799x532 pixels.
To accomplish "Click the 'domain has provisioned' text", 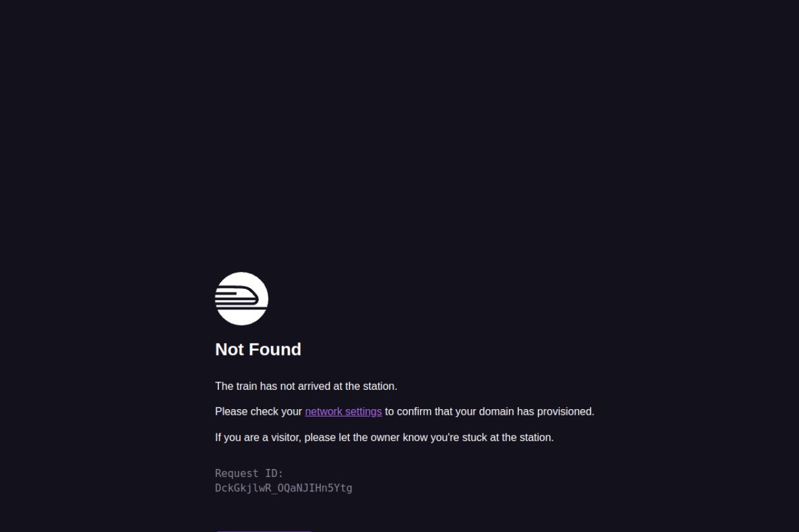I will 537,412.
